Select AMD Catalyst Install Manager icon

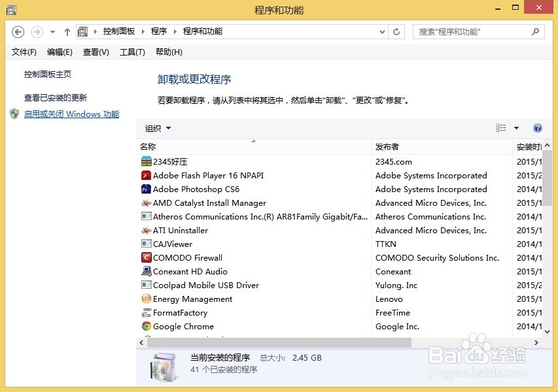click(x=147, y=203)
